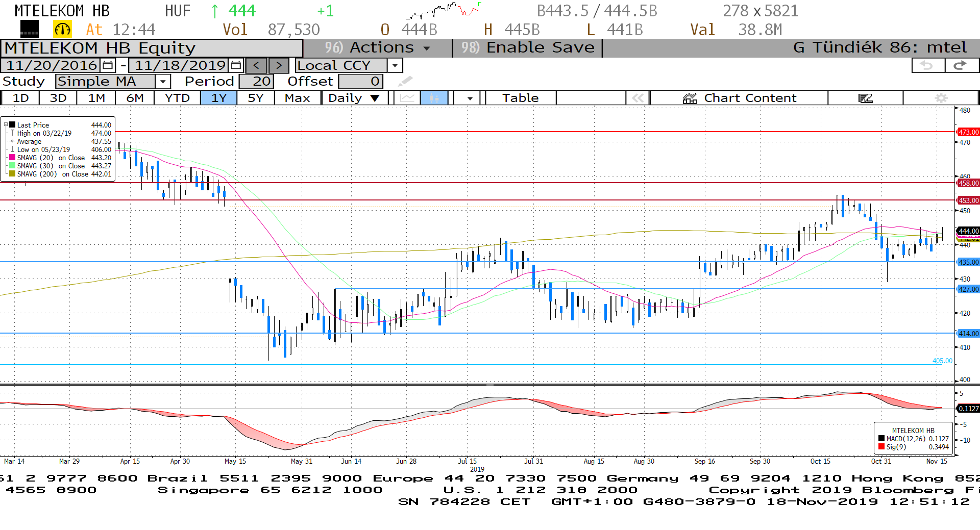
Task: Open the chart type options arrow
Action: click(x=470, y=98)
